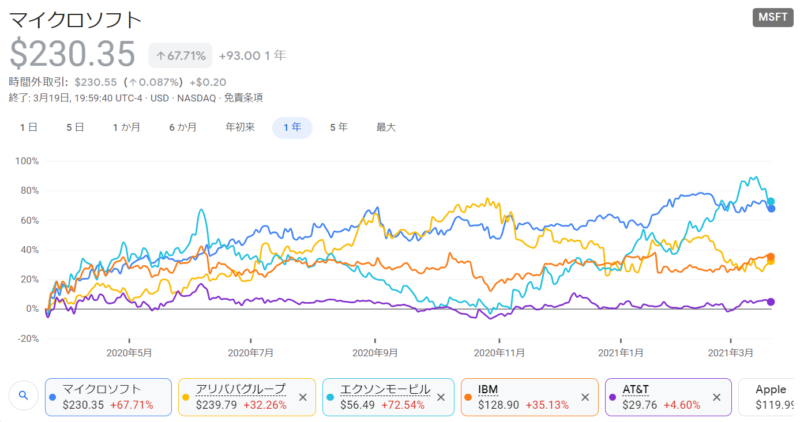Viewport: 800px width, 422px height.
Task: Click the blue Microsoft end-point dot on chart
Action: 771,208
